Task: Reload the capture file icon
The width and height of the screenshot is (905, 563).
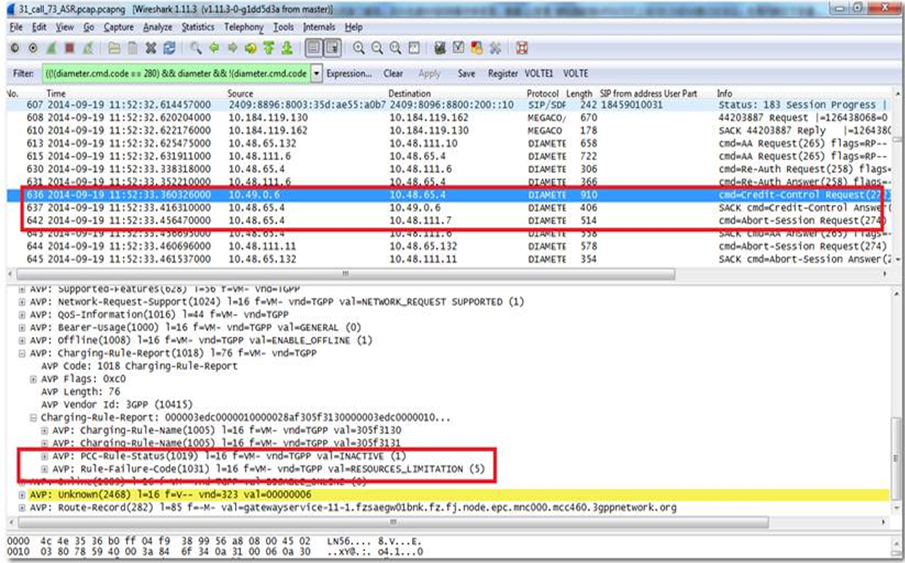Action: point(169,49)
